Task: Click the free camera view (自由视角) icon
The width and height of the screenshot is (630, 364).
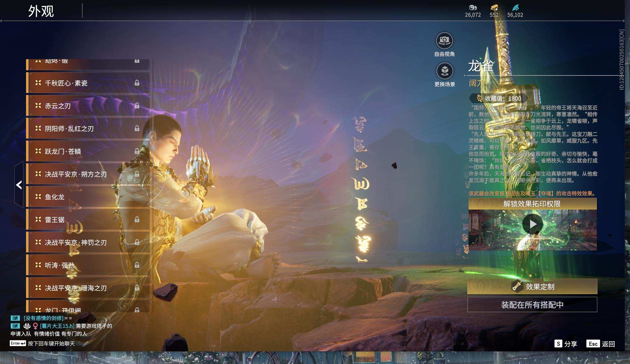Action: (444, 41)
